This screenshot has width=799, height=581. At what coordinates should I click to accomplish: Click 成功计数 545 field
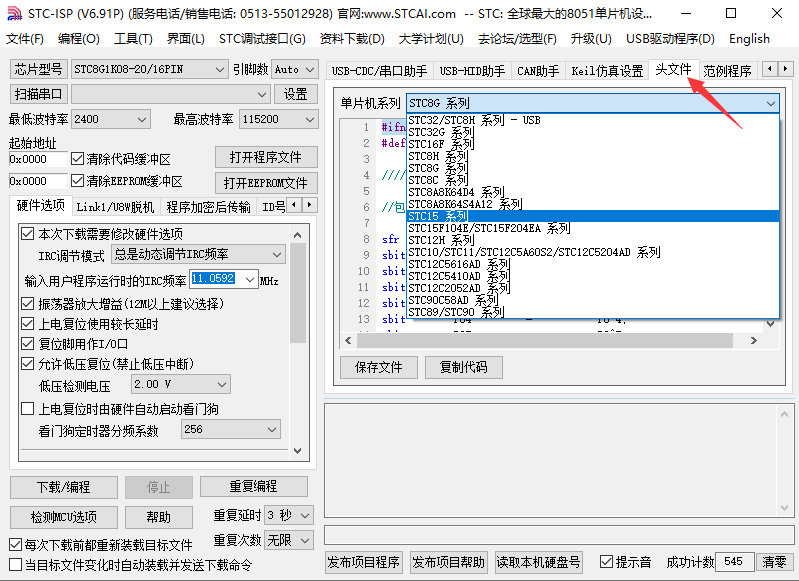734,562
